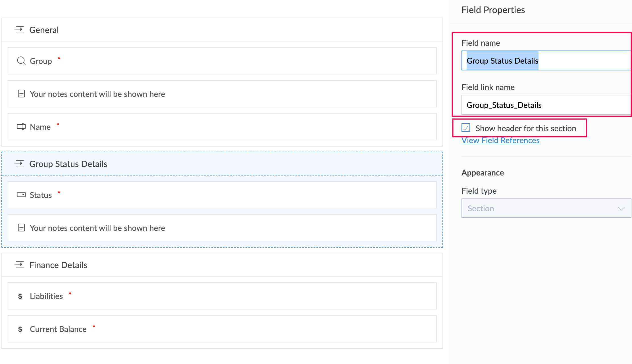Click the single-line text icon beside Name

pos(21,127)
